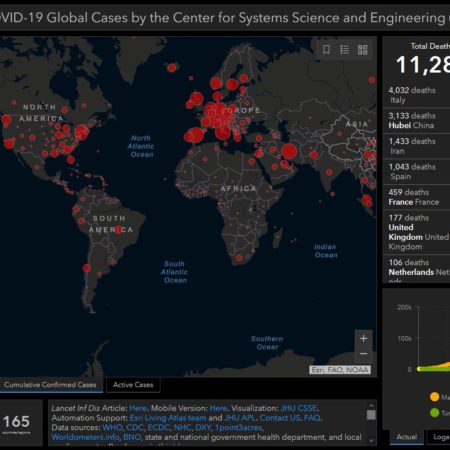Select the 3,133 deaths Hubei China entry
This screenshot has height=450, width=450.
pos(417,121)
